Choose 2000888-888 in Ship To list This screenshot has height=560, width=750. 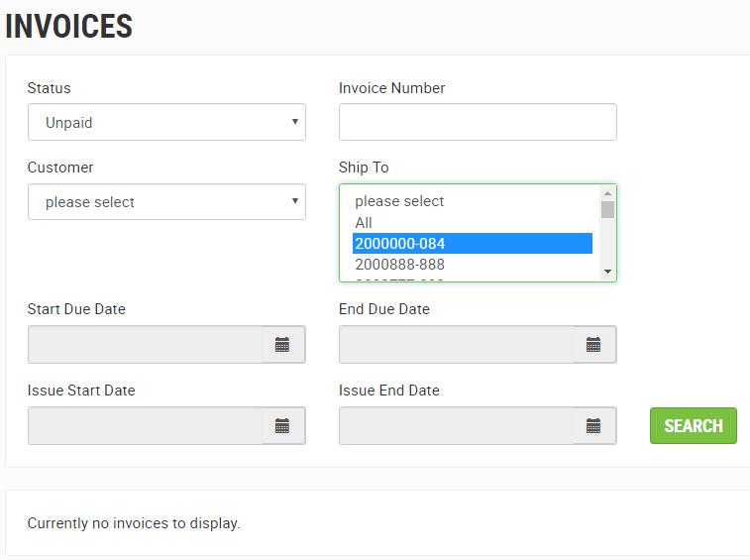pyautogui.click(x=400, y=265)
